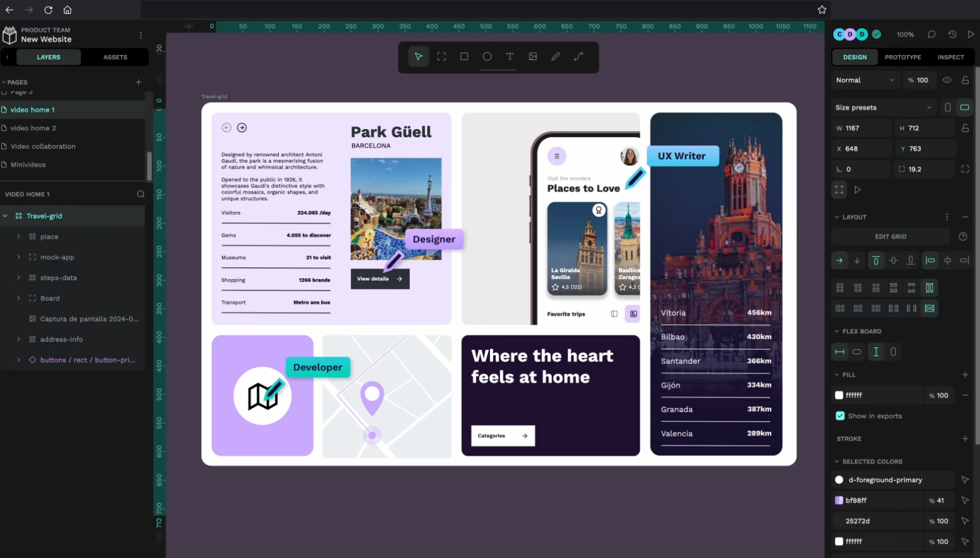Select the Curve drawing tool

click(578, 56)
